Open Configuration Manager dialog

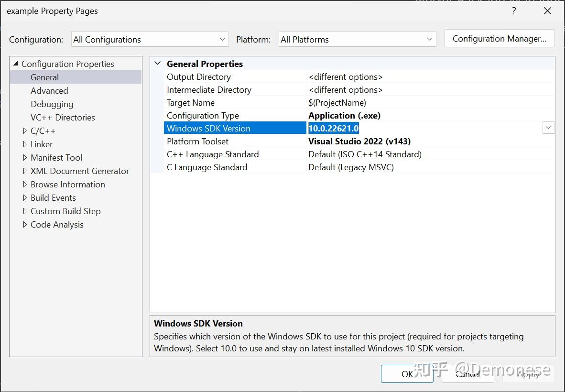(x=499, y=39)
